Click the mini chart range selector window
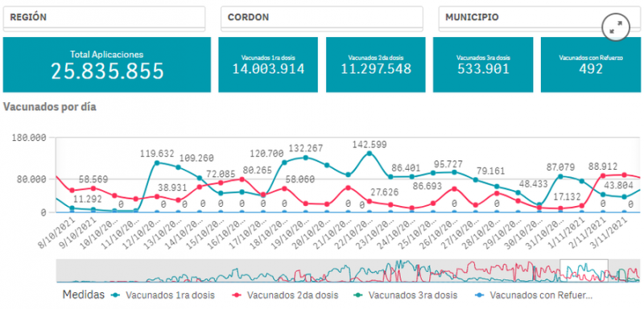Image resolution: width=644 pixels, height=309 pixels. [x=584, y=270]
